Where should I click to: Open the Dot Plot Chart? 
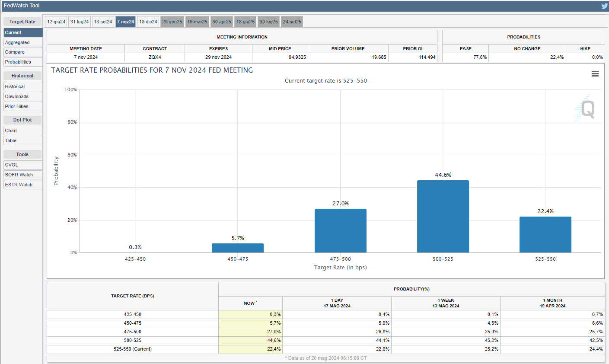tap(23, 131)
